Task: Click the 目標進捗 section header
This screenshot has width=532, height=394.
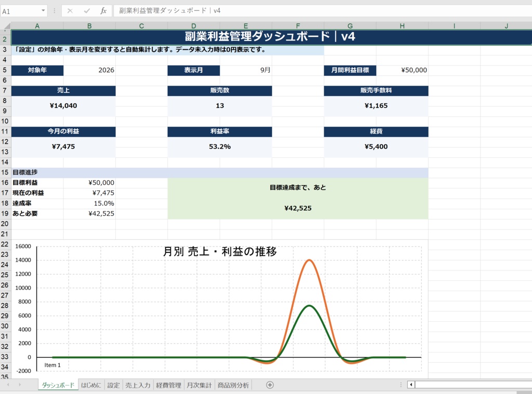Action: [220, 172]
